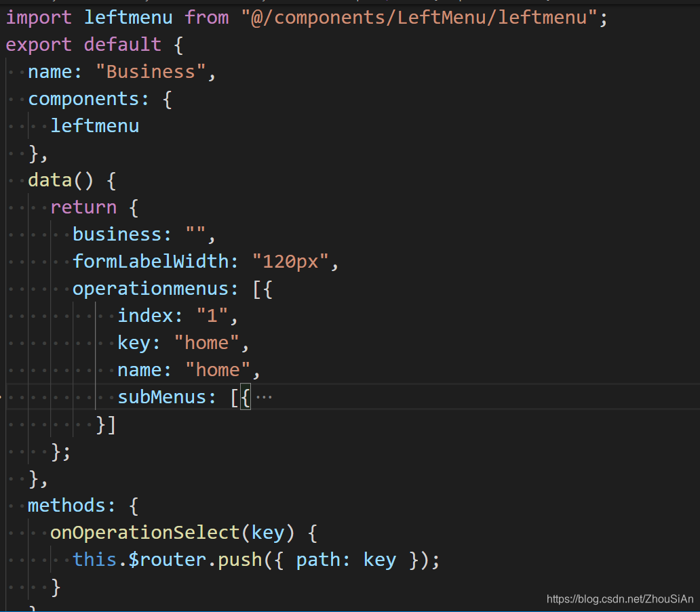Click the this.$router.push call
This screenshot has height=612, width=700.
pos(256,560)
